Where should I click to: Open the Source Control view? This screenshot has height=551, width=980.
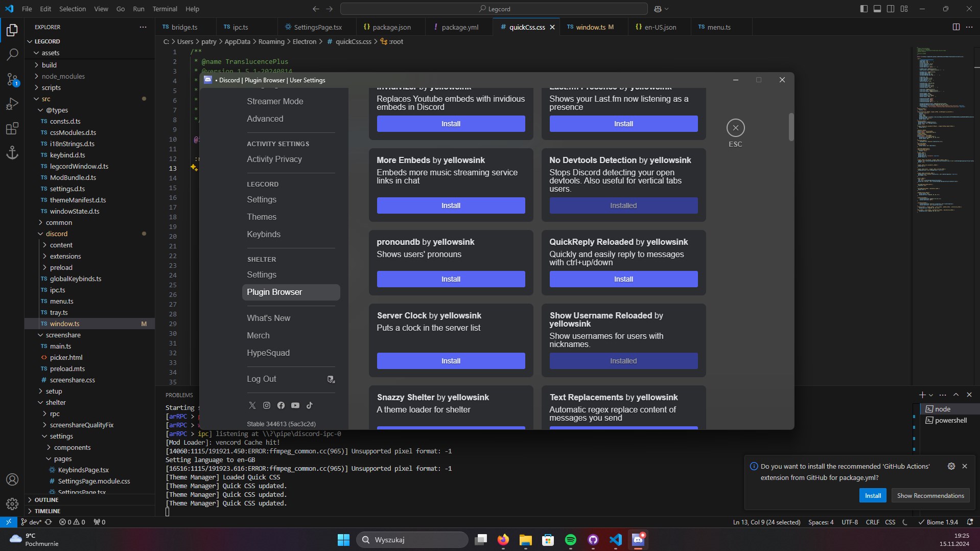(12, 80)
